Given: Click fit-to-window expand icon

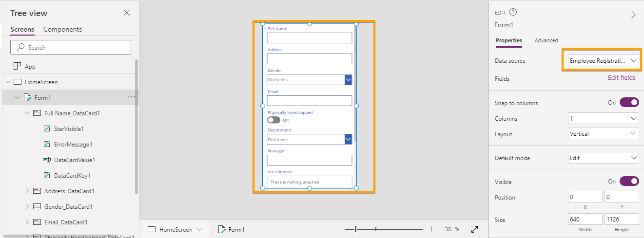Looking at the screenshot, I should coord(474,229).
